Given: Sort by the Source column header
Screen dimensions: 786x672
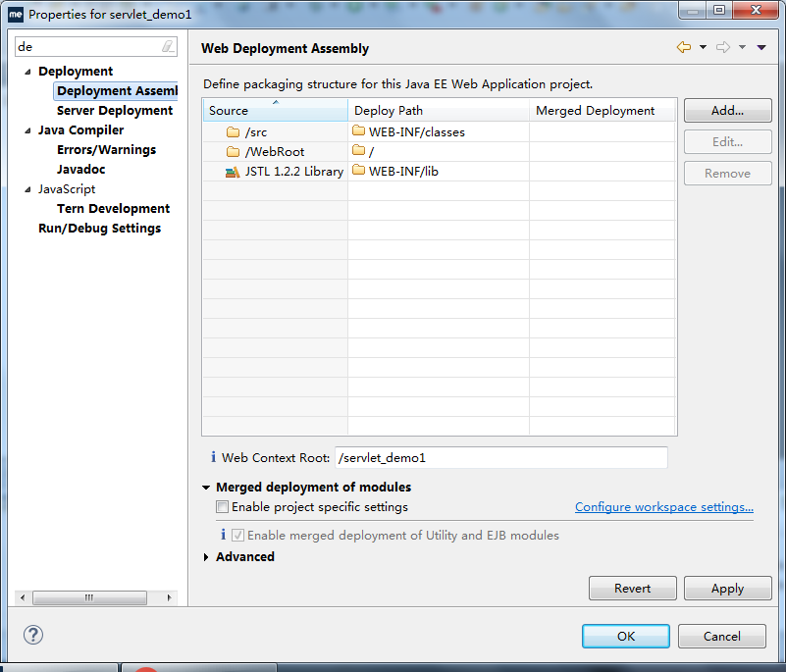Looking at the screenshot, I should [x=275, y=110].
